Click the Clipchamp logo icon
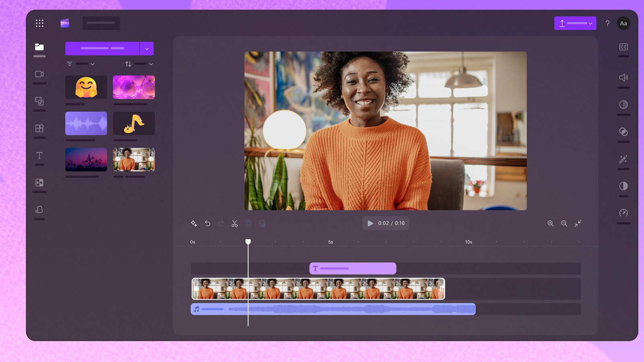Viewport: 644px width, 362px height. [65, 23]
